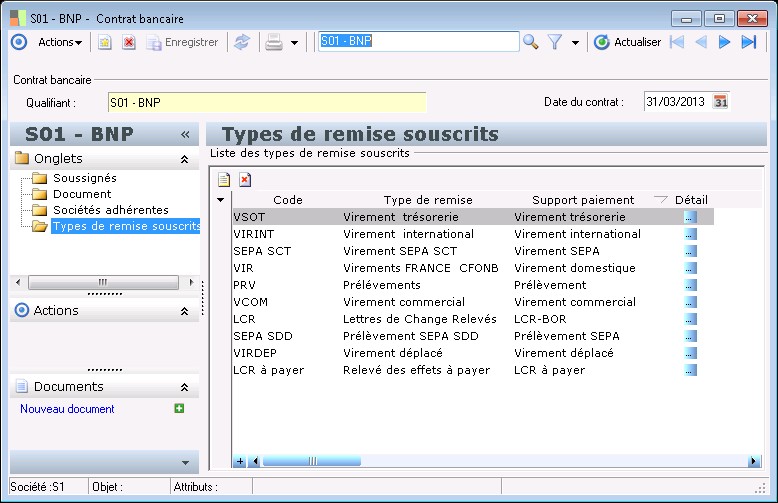Click grid scroll right arrow
Image resolution: width=778 pixels, height=503 pixels.
(x=754, y=461)
